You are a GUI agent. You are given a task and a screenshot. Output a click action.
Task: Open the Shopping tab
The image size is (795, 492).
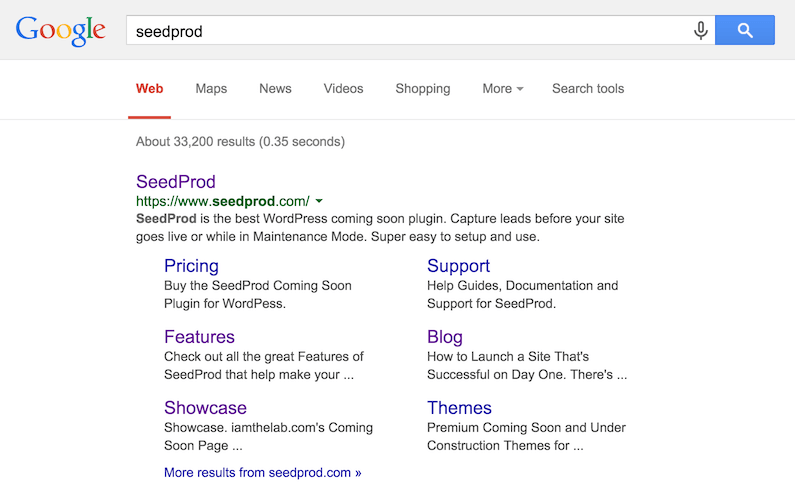(423, 89)
